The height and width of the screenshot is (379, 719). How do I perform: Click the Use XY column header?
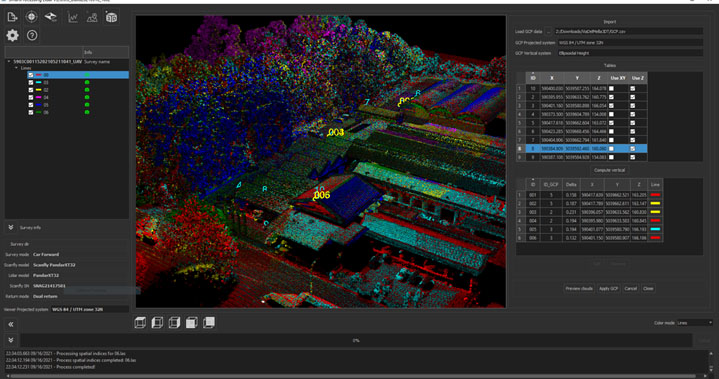(x=618, y=78)
